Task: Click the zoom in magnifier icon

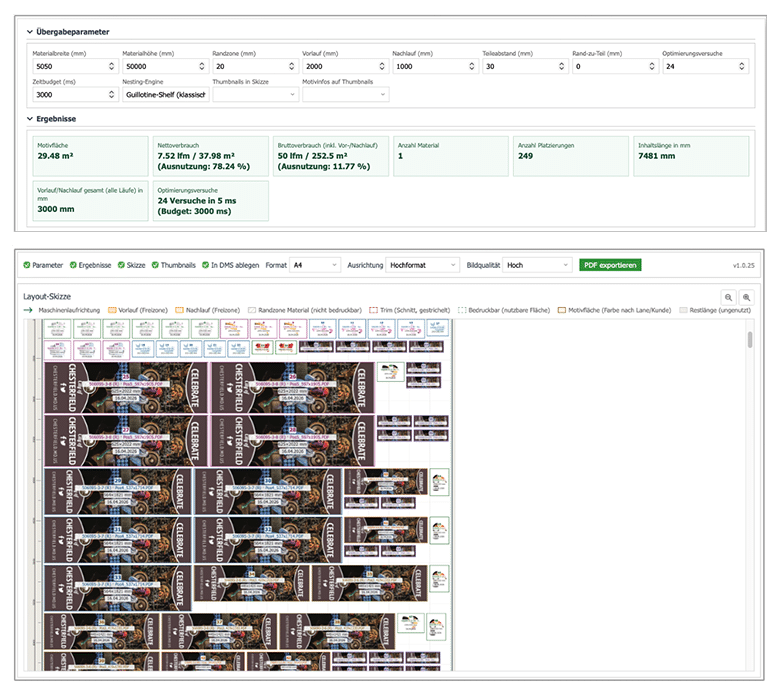Action: pos(746,298)
